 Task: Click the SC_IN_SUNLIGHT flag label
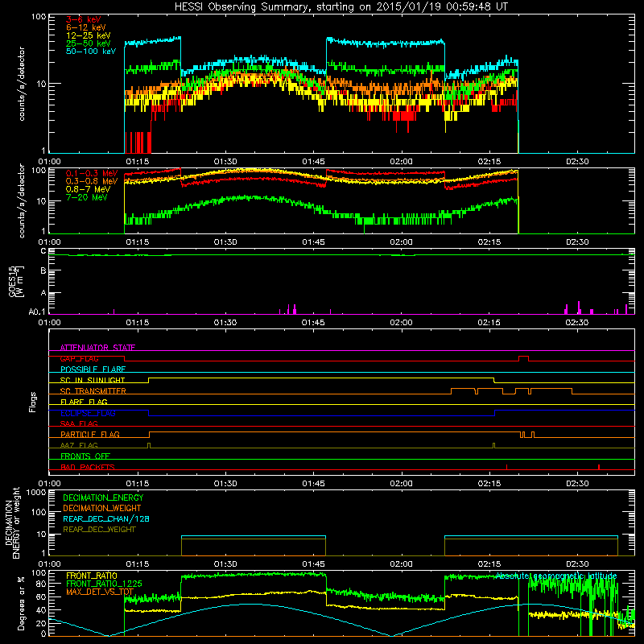coord(93,380)
